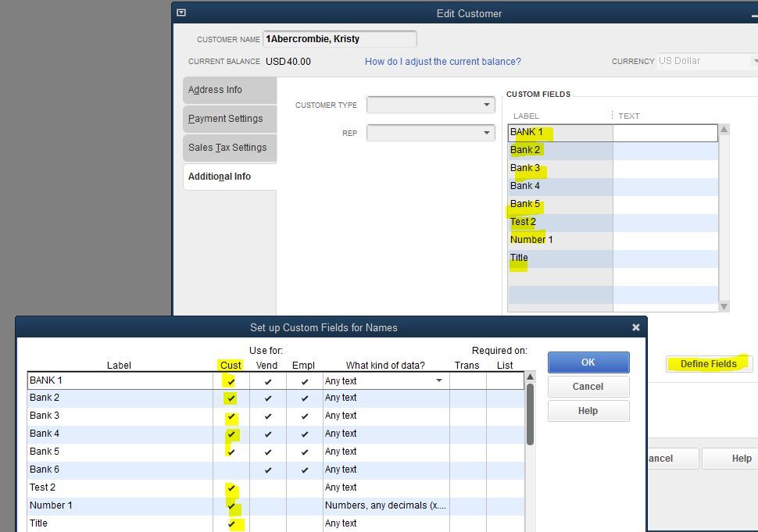Toggle Cust checkmark for Number 1
The width and height of the screenshot is (758, 532).
coord(231,506)
